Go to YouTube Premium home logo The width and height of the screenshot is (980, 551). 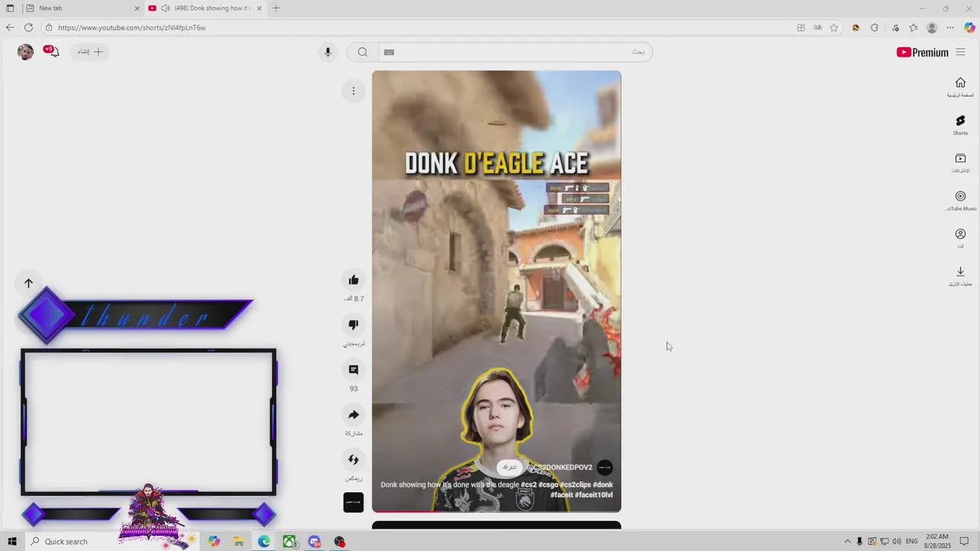tap(923, 52)
